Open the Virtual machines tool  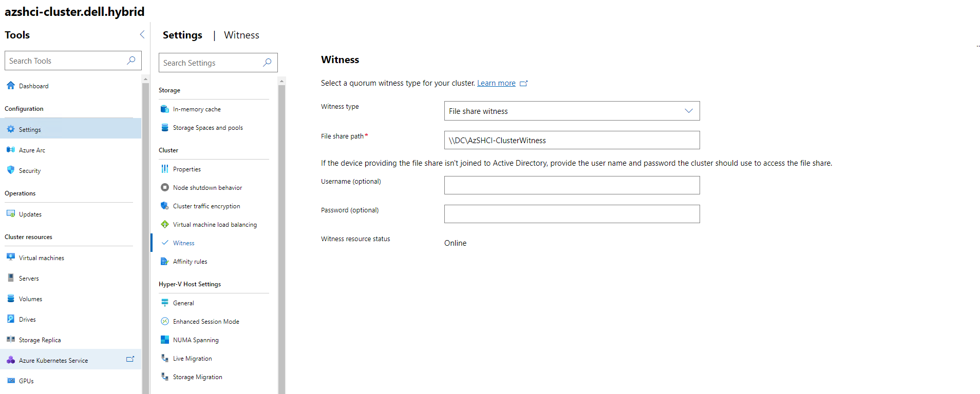(41, 258)
